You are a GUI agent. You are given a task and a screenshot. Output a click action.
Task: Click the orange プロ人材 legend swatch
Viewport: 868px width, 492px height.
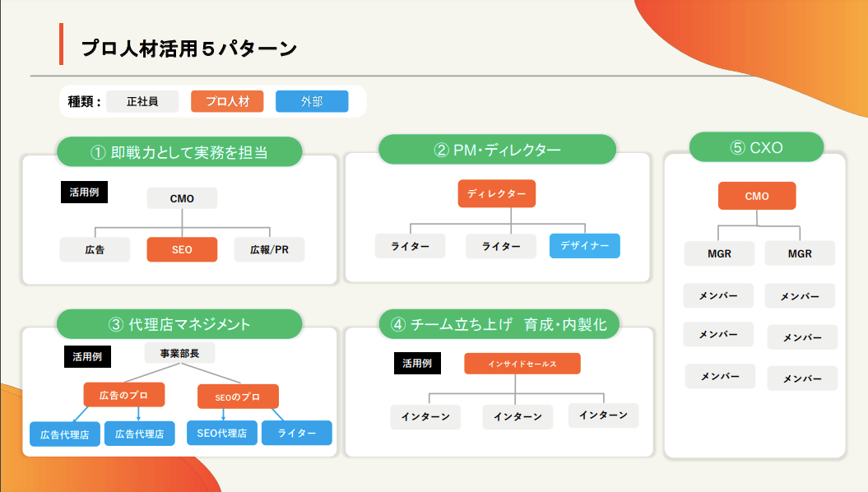(x=227, y=101)
